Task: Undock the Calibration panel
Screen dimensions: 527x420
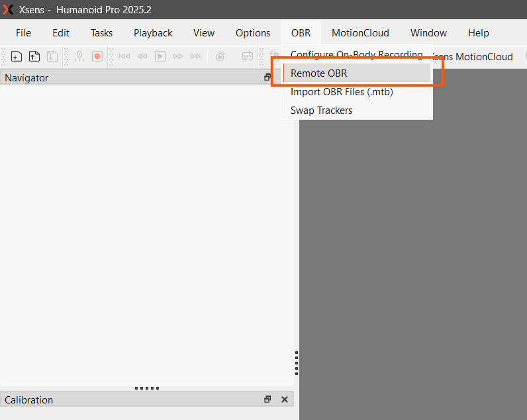Action: tap(267, 399)
